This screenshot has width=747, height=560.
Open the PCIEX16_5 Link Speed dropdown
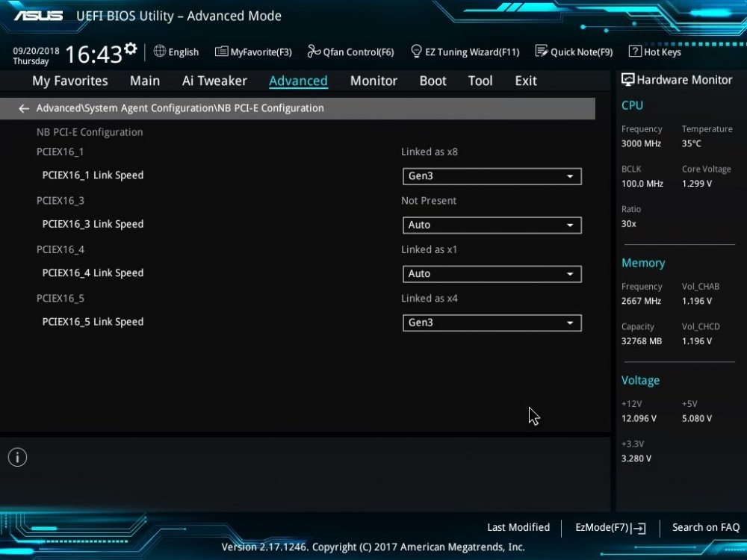(492, 323)
